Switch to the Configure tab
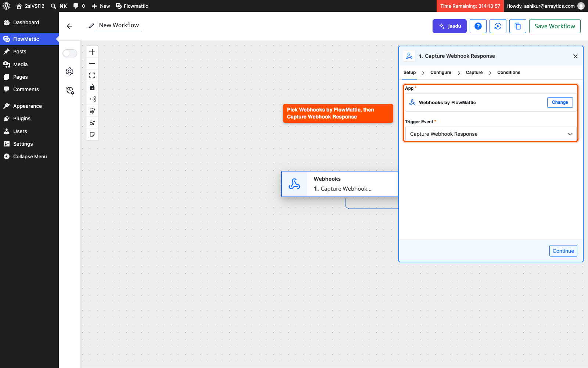Screen dimensions: 588x368 click(441, 72)
